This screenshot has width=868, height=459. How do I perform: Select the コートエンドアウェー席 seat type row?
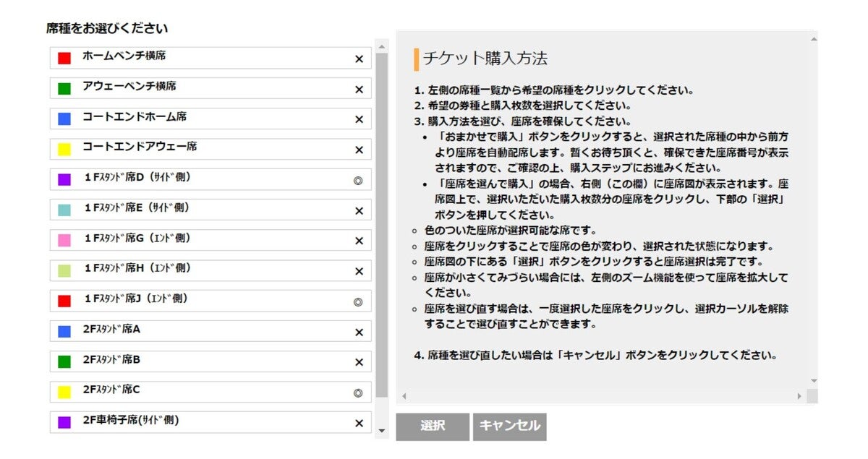(210, 149)
